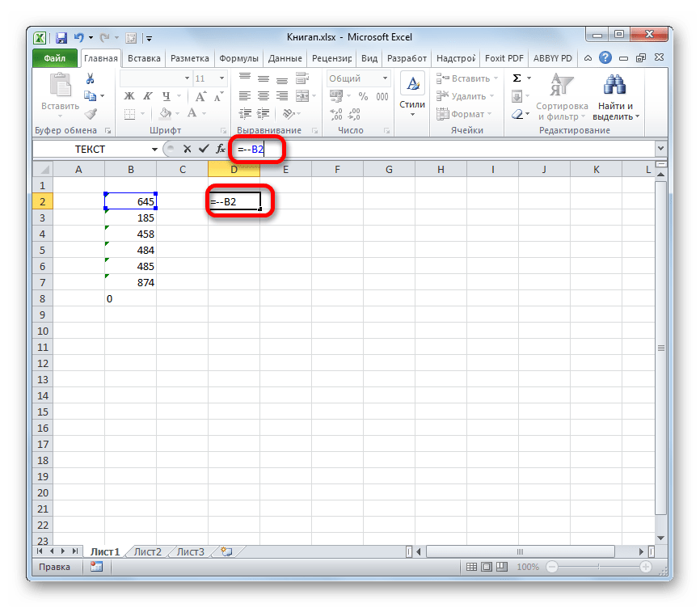Screen dimensions: 700x608
Task: Click inside the formula bar input
Action: tap(442, 149)
